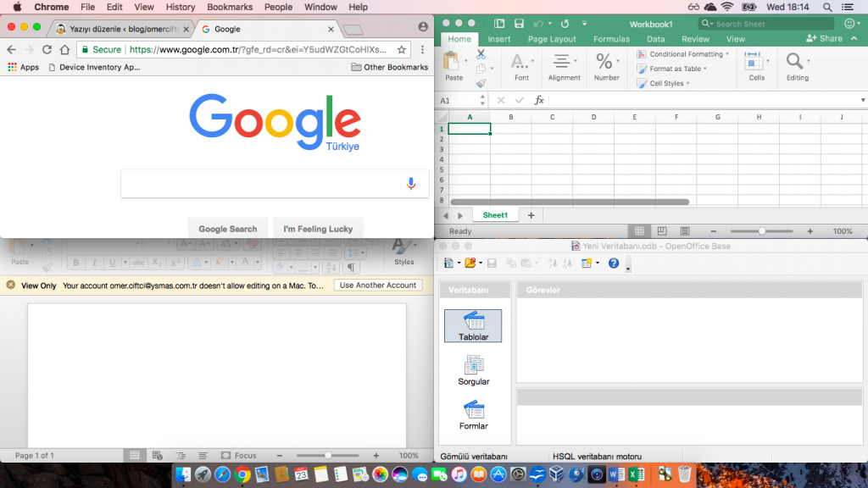Add a new sheet with the plus icon
This screenshot has width=868, height=488.
[531, 215]
